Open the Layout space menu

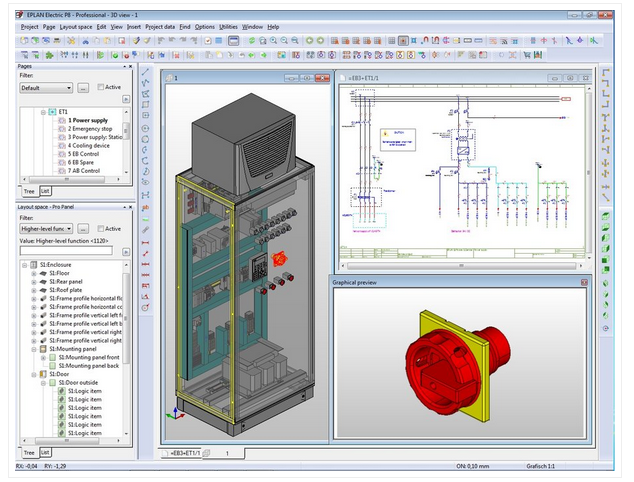(76, 27)
